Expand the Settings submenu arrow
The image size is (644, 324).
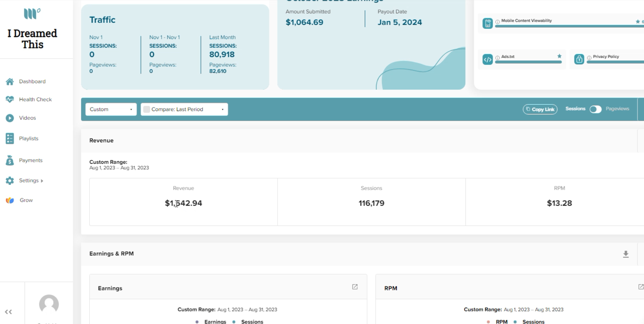[42, 181]
